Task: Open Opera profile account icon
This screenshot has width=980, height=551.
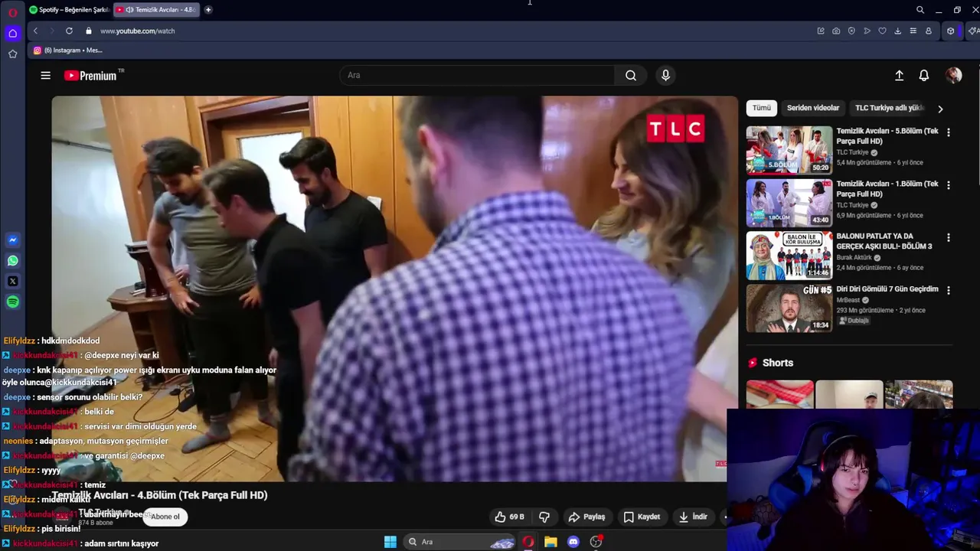Action: 929,31
